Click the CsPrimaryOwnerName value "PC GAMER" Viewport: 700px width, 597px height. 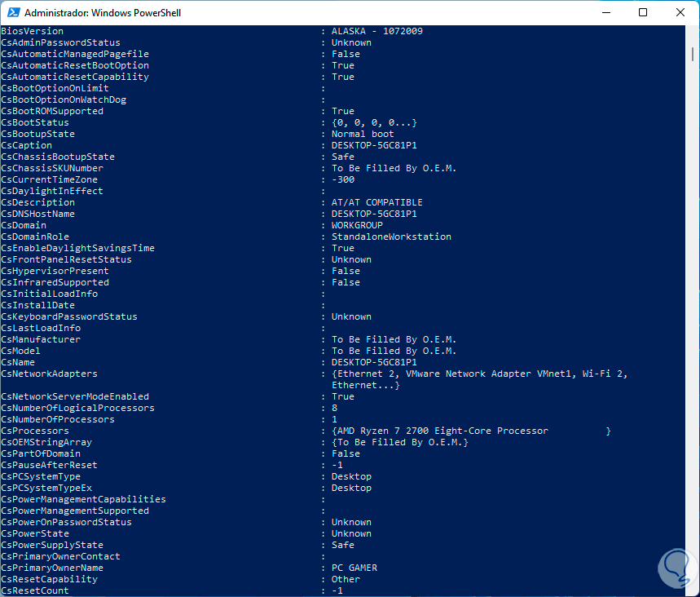click(354, 568)
